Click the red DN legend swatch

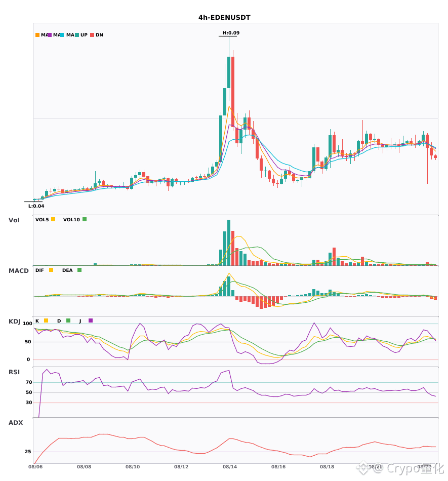pos(92,35)
